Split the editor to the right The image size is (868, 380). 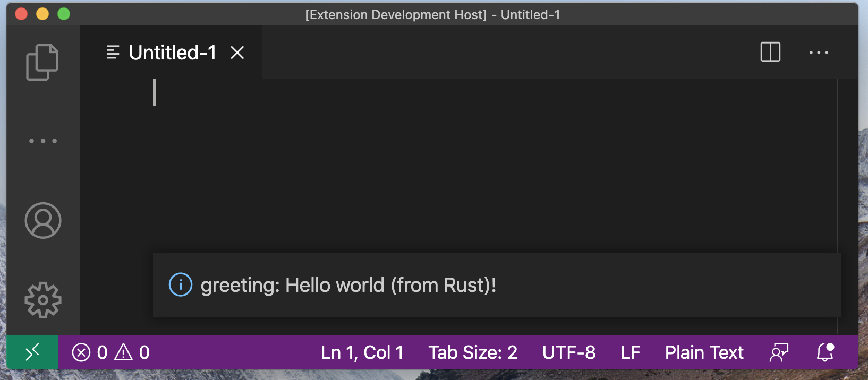[770, 52]
